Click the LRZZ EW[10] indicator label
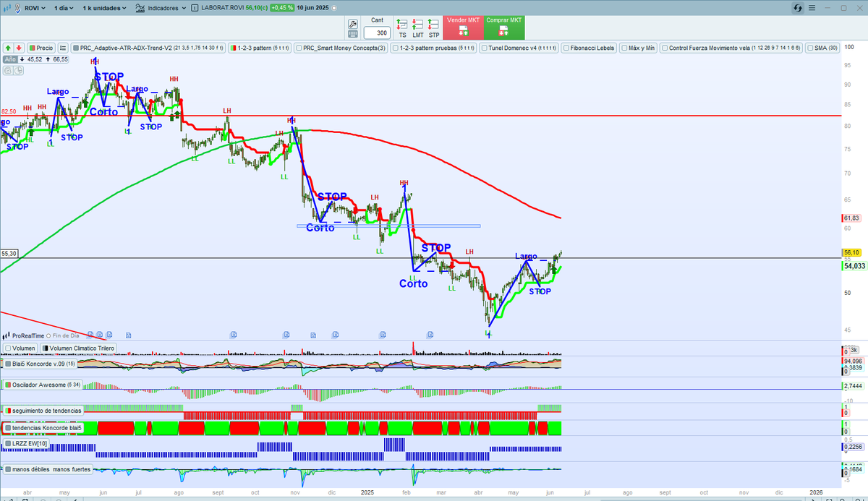The image size is (868, 501). point(25,442)
